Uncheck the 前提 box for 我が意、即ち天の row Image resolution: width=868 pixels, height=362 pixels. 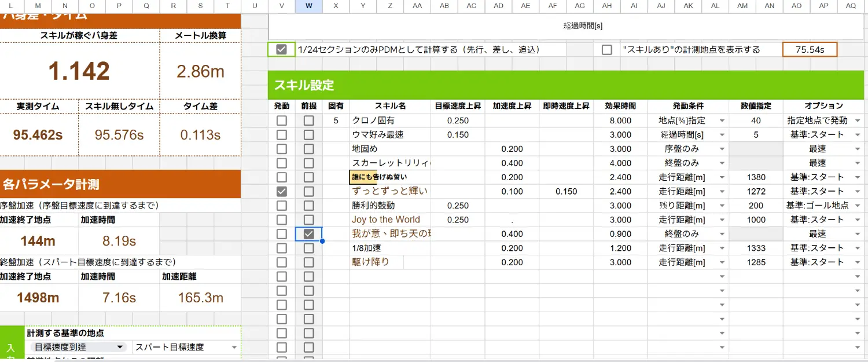point(309,234)
